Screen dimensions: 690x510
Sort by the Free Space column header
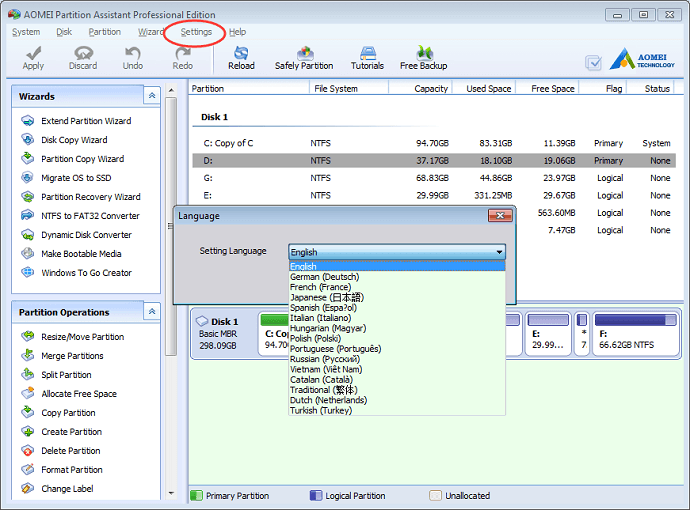547,88
